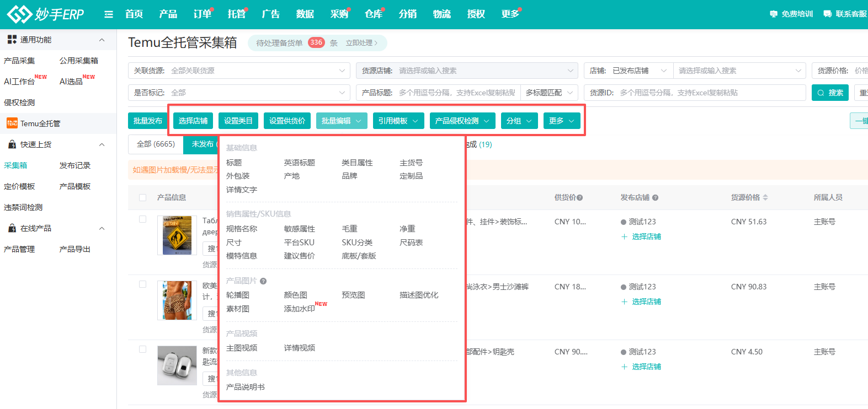Open 免费培训 free training
This screenshot has height=409, width=868.
(x=791, y=14)
